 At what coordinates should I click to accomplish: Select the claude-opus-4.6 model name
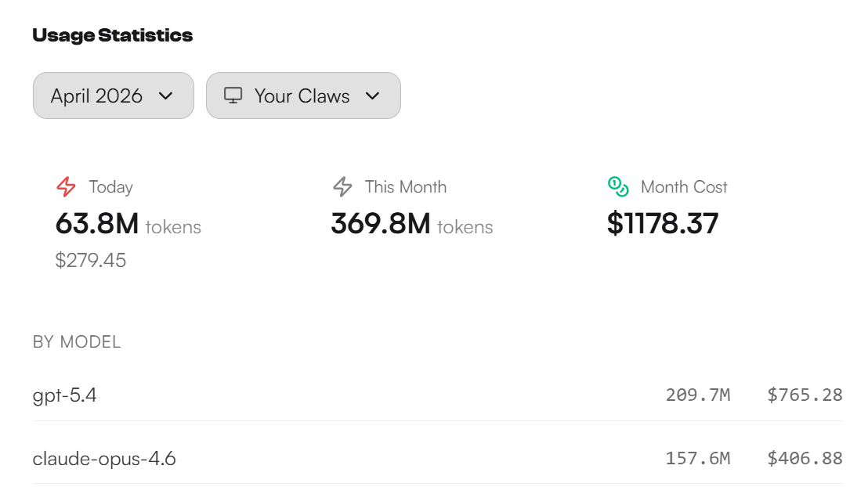[x=104, y=458]
